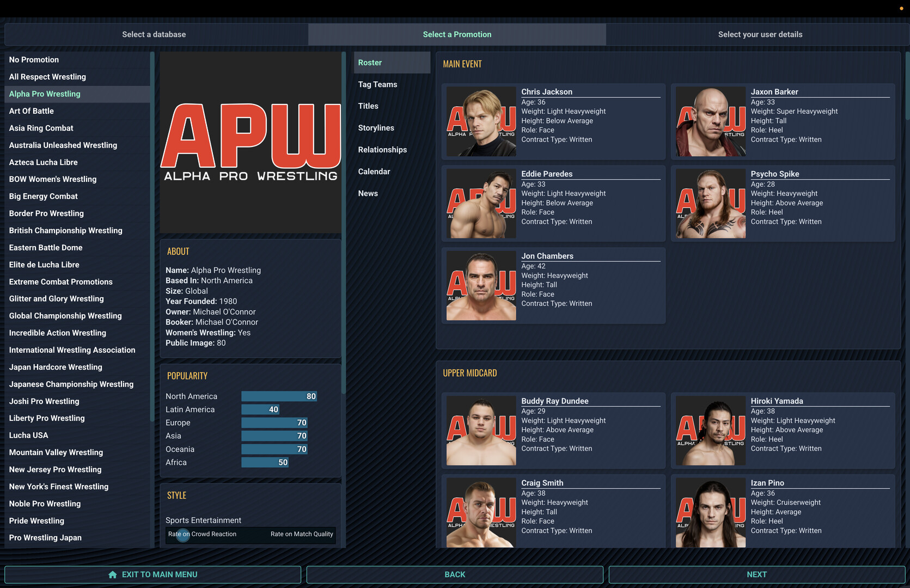Switch to the Select a database tab
Image resolution: width=910 pixels, height=588 pixels.
[154, 34]
